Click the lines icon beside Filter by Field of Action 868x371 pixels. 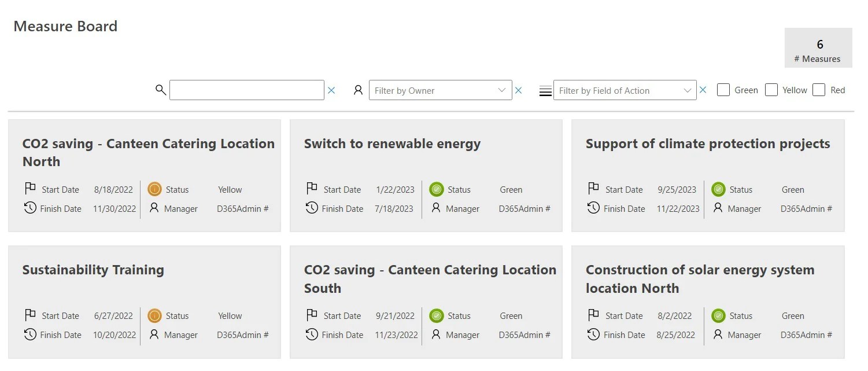click(544, 90)
